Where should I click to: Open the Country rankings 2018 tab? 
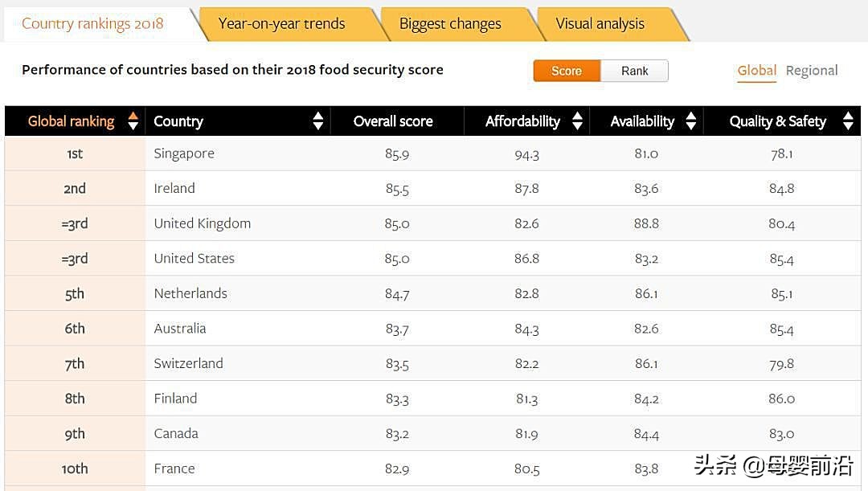coord(92,23)
